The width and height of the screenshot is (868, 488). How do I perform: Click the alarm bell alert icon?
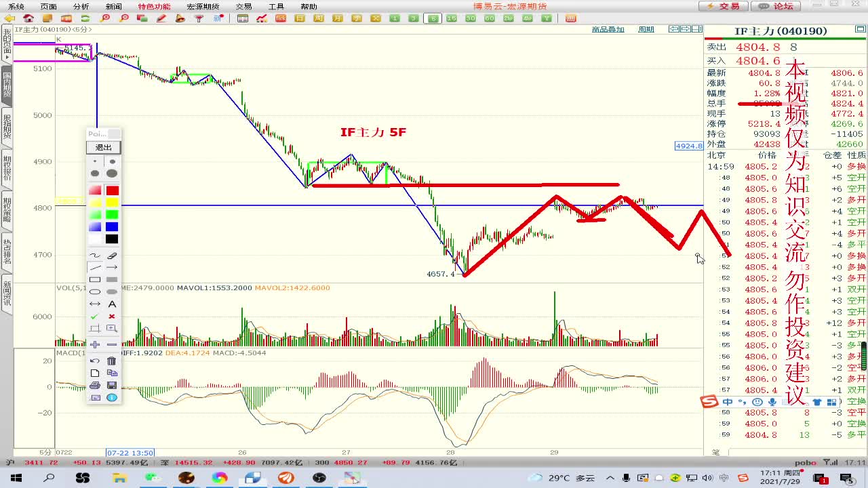tap(180, 18)
